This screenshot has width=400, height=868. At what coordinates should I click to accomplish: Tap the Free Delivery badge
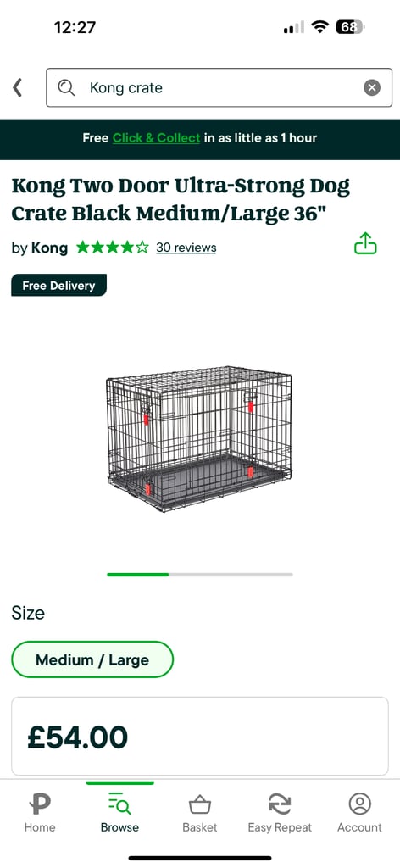[x=58, y=286]
